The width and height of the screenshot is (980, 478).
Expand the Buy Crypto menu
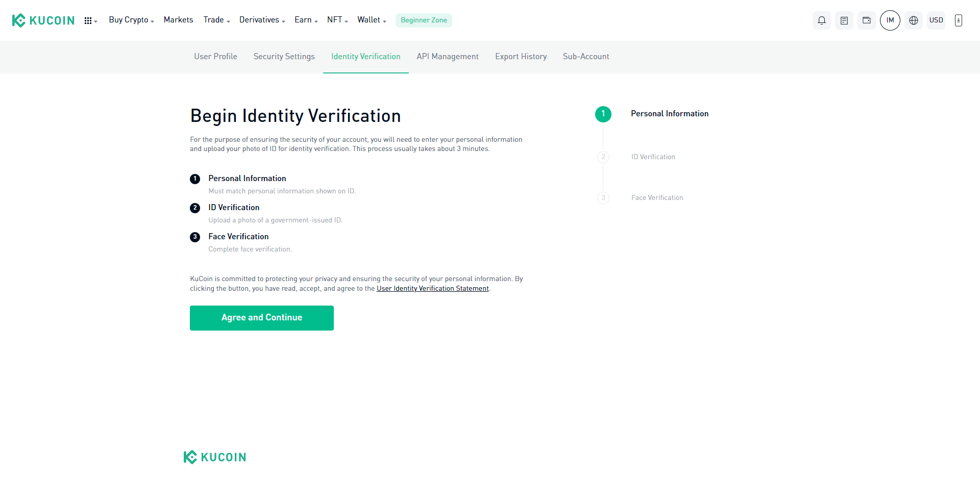pos(131,20)
